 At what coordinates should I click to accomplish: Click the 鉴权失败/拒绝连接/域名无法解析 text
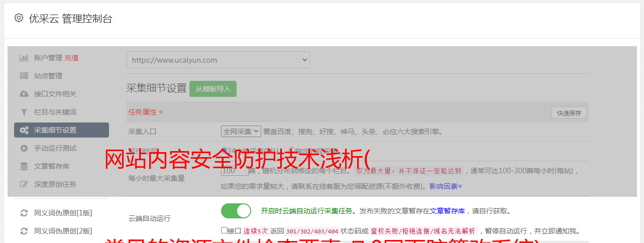point(423,231)
